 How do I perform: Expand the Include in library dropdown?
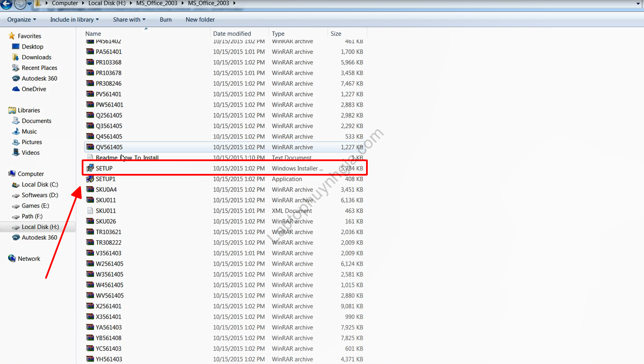pos(74,20)
